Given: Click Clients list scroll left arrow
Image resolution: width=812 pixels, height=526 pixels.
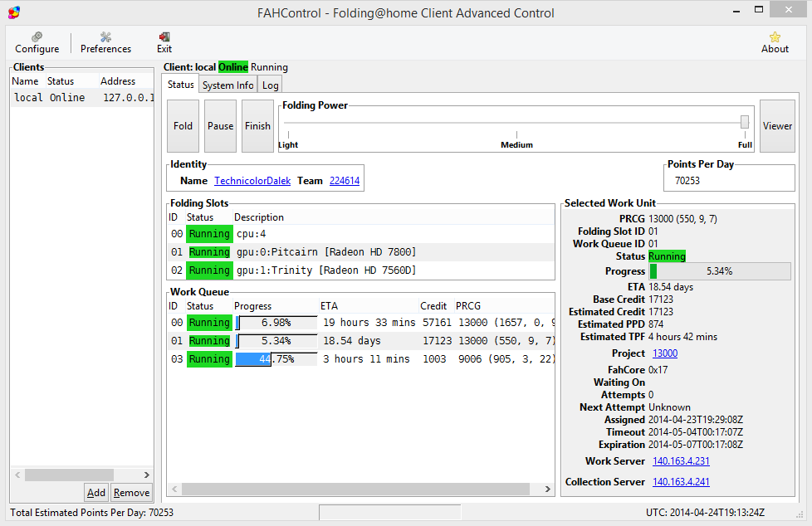Looking at the screenshot, I should tap(17, 475).
